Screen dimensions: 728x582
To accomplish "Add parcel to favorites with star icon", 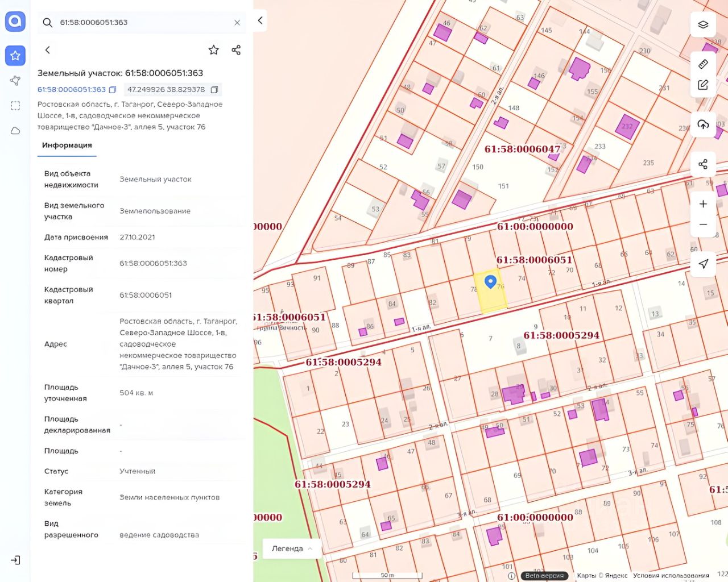I will [214, 50].
